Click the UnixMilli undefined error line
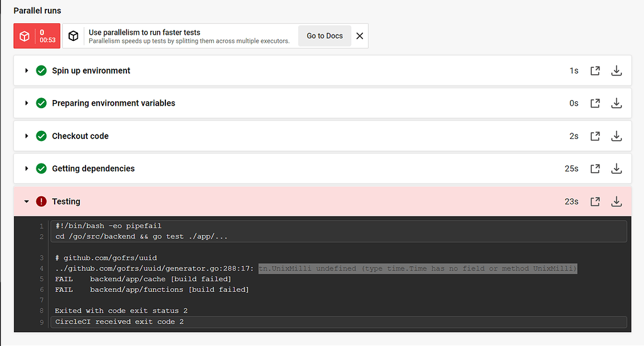This screenshot has width=644, height=346. 417,269
